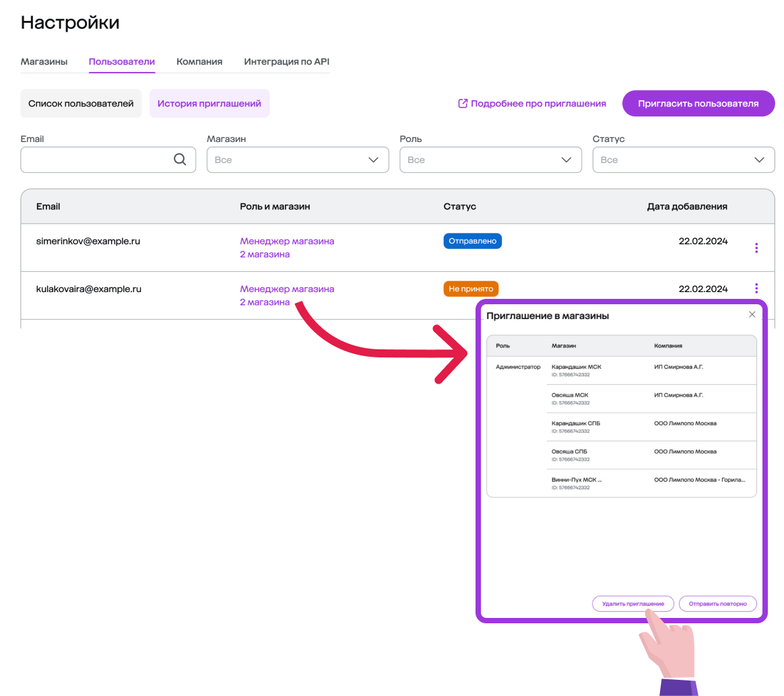Open the Интеграция по API tab
Viewport: 784px width, 696px height.
coord(286,61)
